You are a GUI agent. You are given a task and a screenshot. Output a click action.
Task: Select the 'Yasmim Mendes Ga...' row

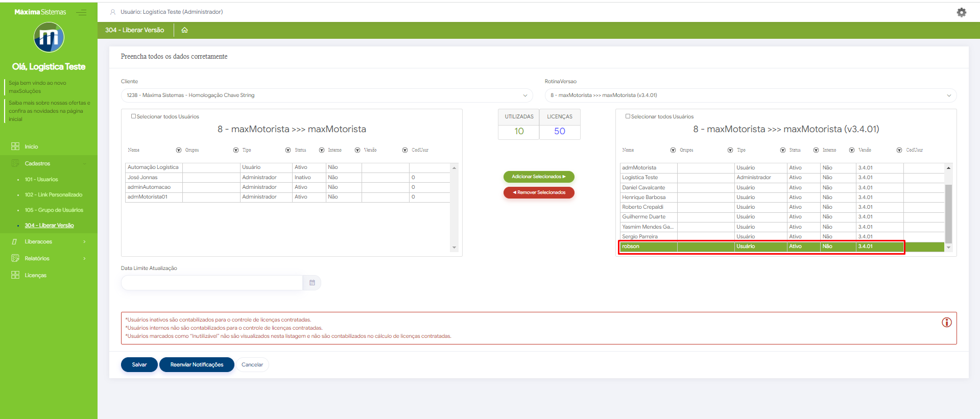coord(782,227)
